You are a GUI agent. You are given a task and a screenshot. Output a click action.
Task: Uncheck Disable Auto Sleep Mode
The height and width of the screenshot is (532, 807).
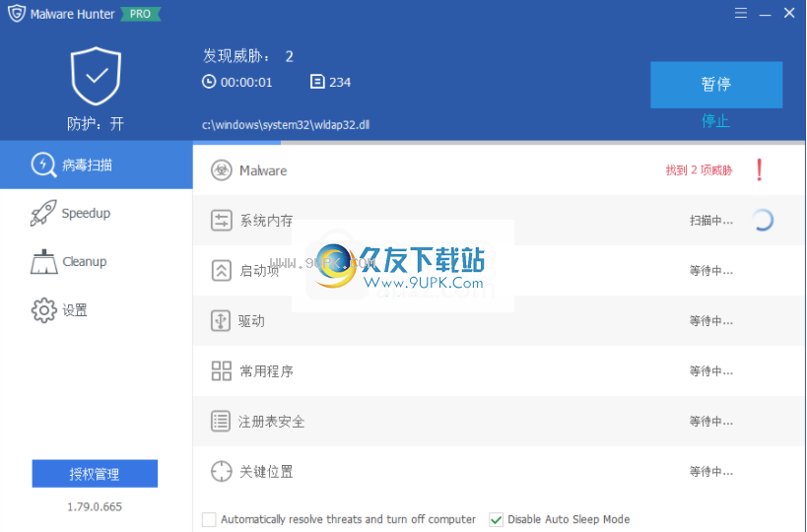coord(496,519)
